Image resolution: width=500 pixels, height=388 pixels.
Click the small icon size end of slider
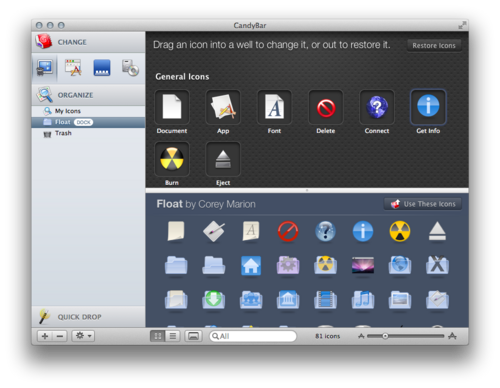click(361, 336)
